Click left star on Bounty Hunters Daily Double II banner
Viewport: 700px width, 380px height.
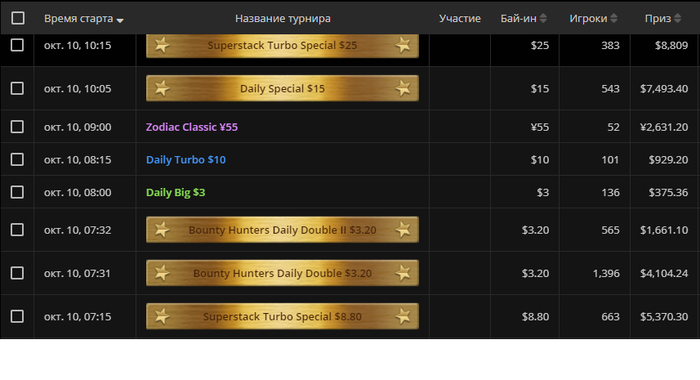pos(162,230)
